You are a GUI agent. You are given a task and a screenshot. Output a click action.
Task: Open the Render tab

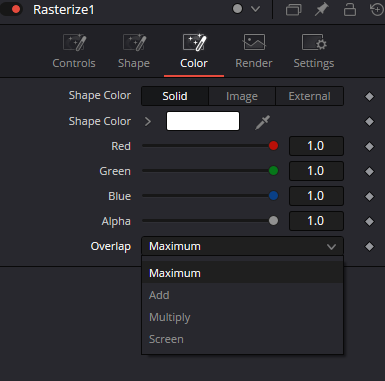pos(254,51)
